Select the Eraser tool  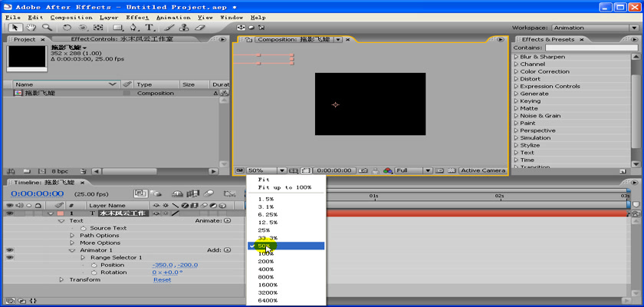pos(199,28)
